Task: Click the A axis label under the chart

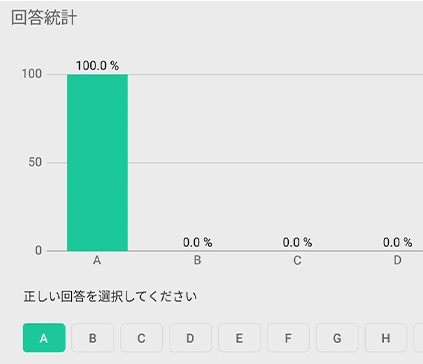Action: (x=97, y=260)
